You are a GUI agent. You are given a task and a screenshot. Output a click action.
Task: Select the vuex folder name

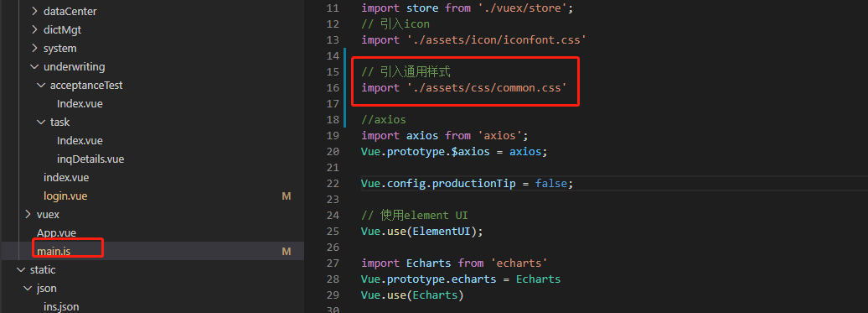tap(48, 214)
